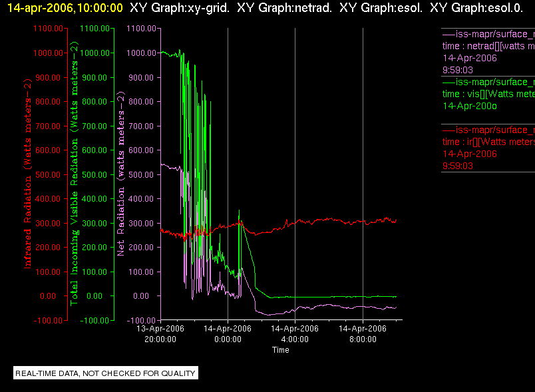Click the green axis value 0.00
535x392 pixels.
(94, 296)
